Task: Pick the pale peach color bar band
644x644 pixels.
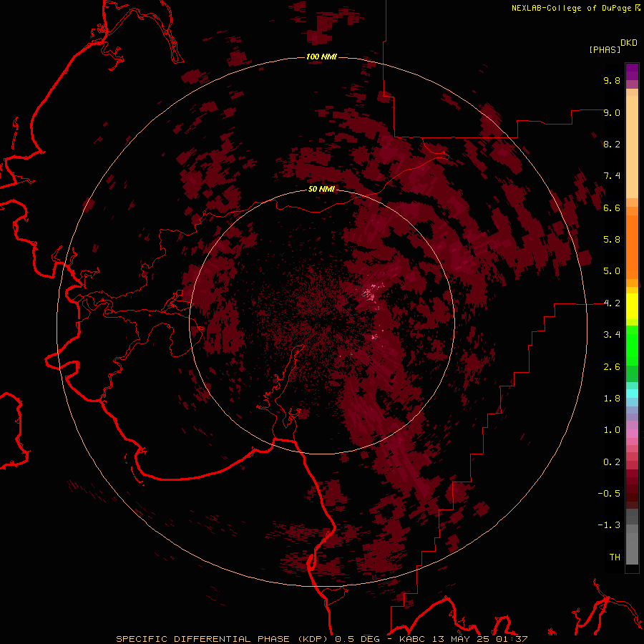Action: (x=632, y=147)
